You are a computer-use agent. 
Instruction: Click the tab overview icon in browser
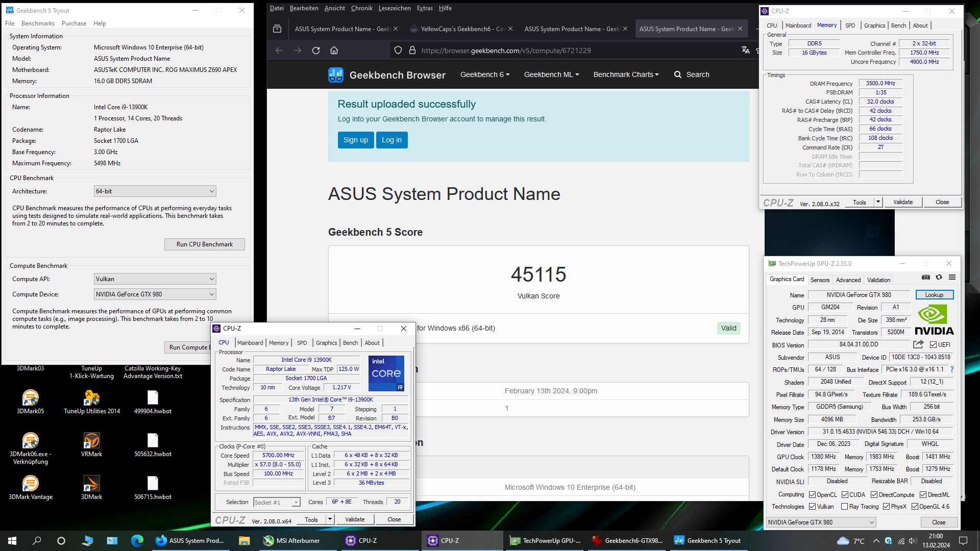coord(277,29)
